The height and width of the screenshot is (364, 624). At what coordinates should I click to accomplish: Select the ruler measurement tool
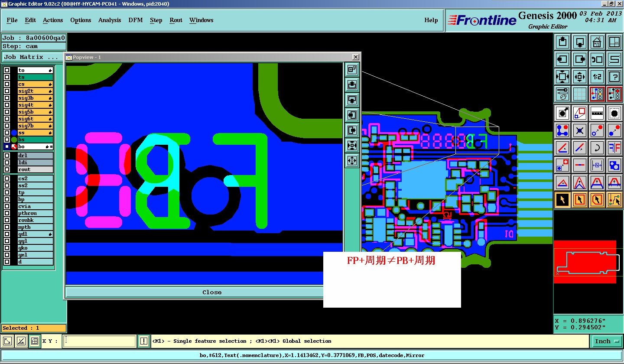pyautogui.click(x=597, y=113)
